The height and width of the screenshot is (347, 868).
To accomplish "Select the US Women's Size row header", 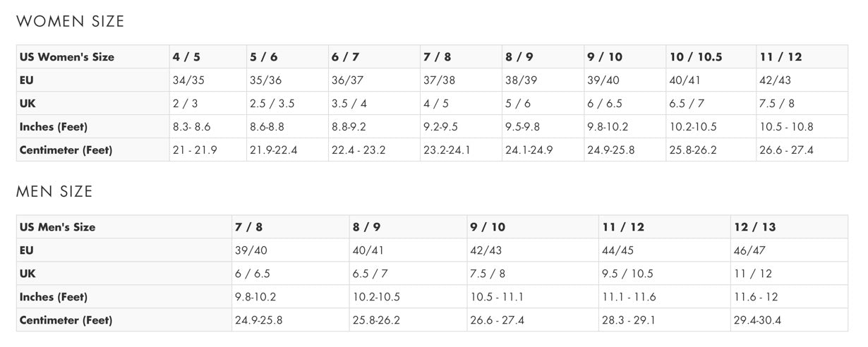I will (x=66, y=57).
